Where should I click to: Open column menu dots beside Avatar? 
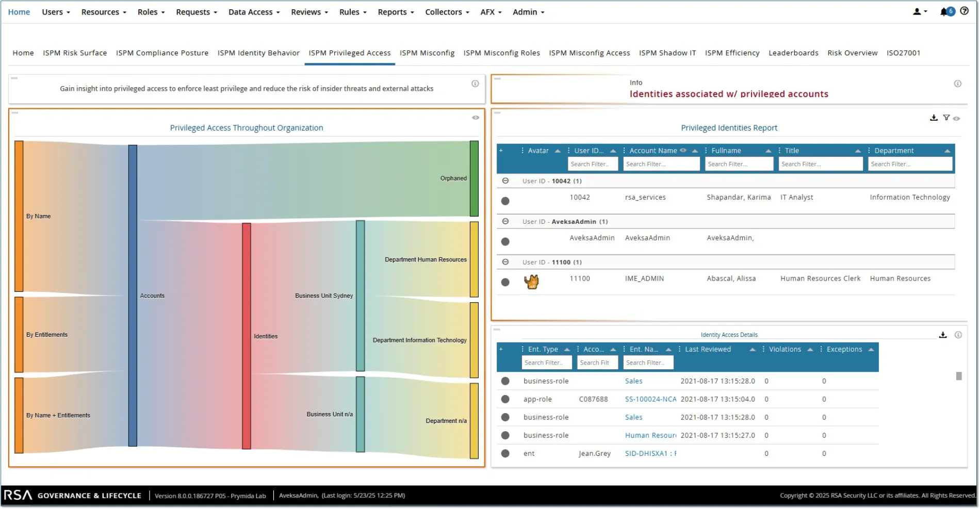click(x=522, y=151)
